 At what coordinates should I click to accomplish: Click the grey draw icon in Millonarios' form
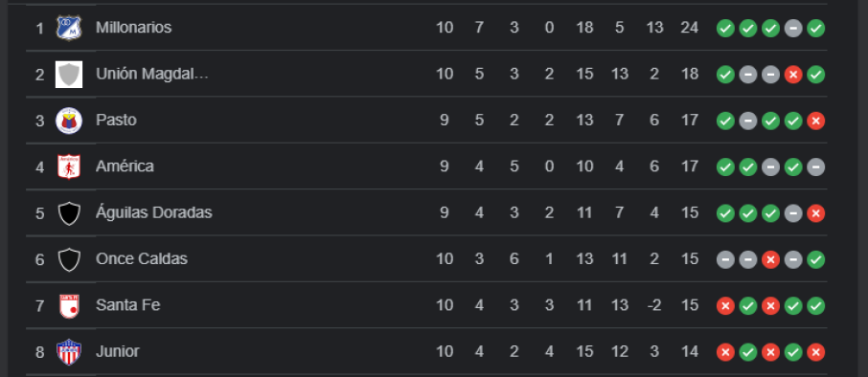792,28
